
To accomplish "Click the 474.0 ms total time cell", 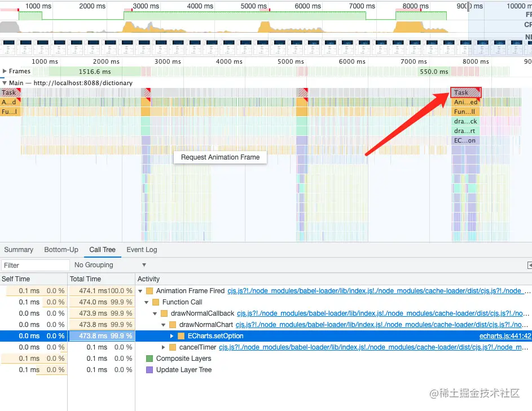I will click(x=101, y=302).
